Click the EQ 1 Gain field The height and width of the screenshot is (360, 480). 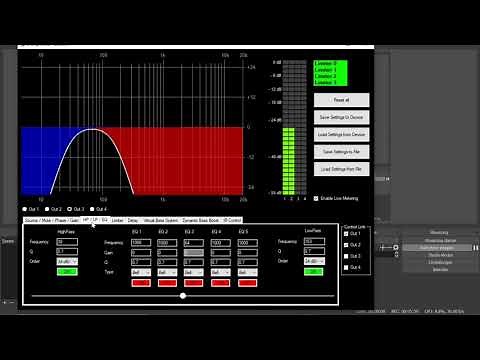point(141,253)
